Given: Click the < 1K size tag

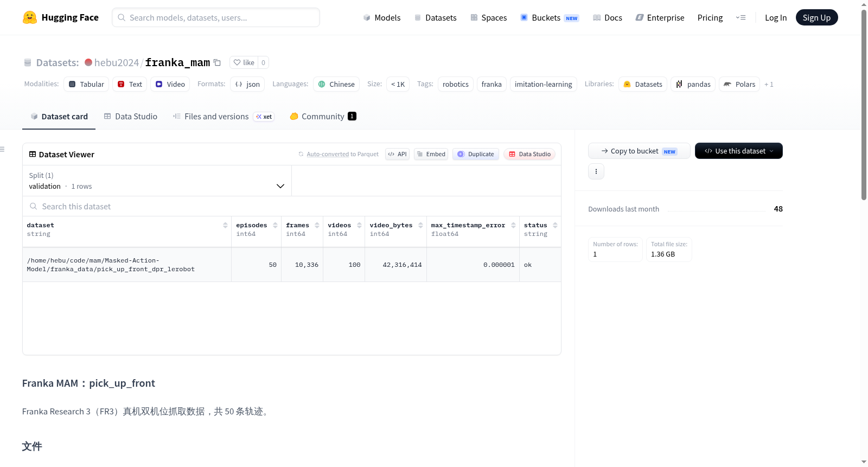Looking at the screenshot, I should [x=398, y=84].
